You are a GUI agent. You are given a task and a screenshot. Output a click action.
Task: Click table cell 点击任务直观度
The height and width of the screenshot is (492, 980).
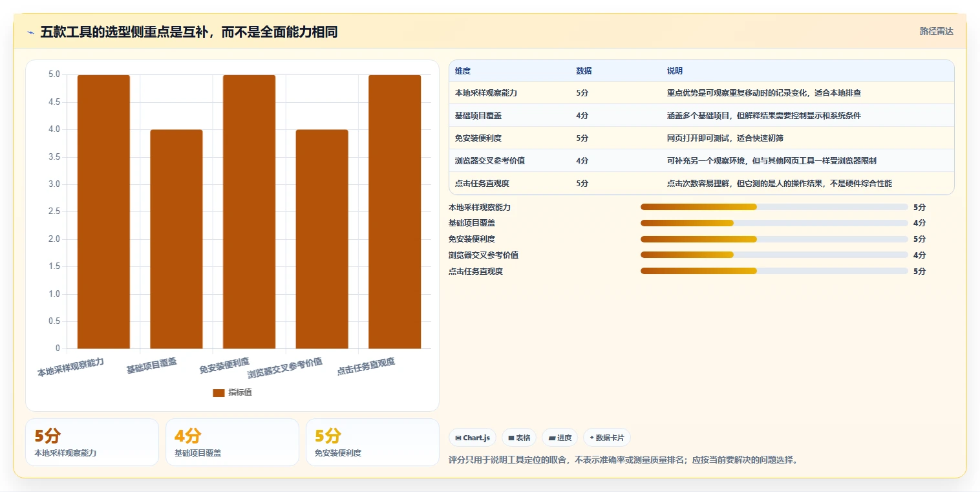[482, 184]
